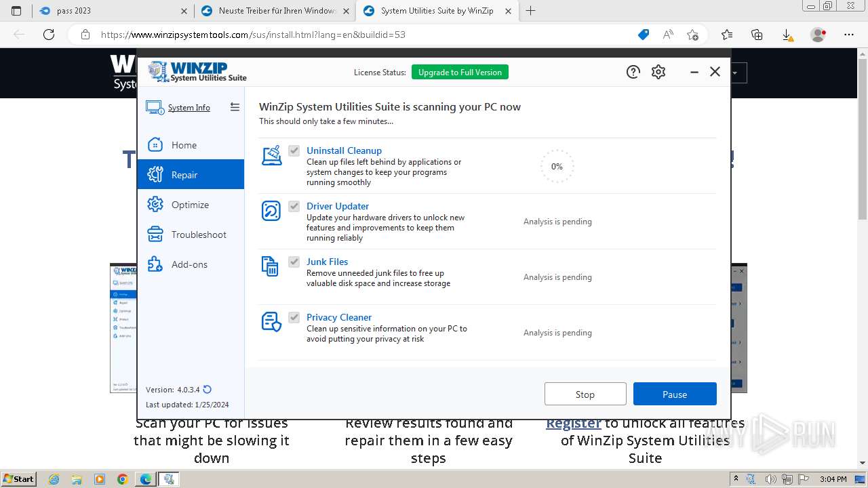868x488 pixels.
Task: Reload the browser page
Action: [49, 35]
